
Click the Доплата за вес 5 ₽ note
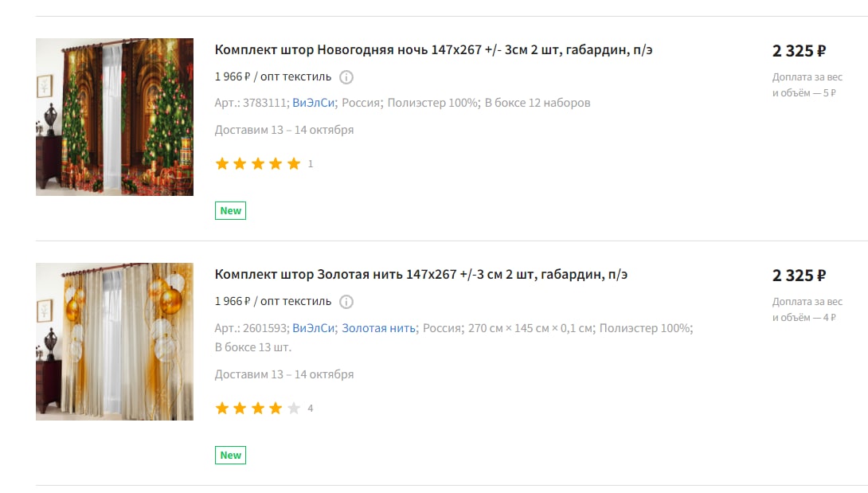pyautogui.click(x=807, y=84)
